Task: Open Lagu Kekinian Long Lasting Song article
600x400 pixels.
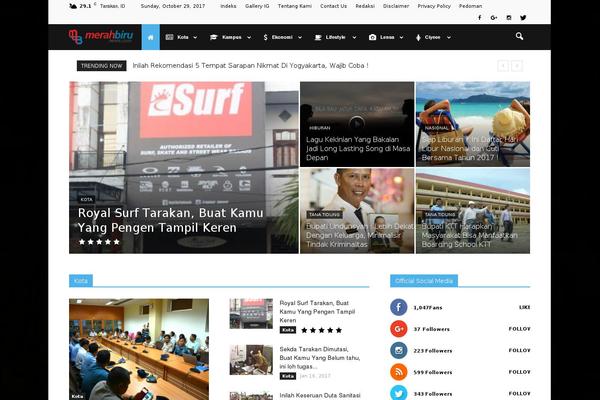Action: point(358,149)
